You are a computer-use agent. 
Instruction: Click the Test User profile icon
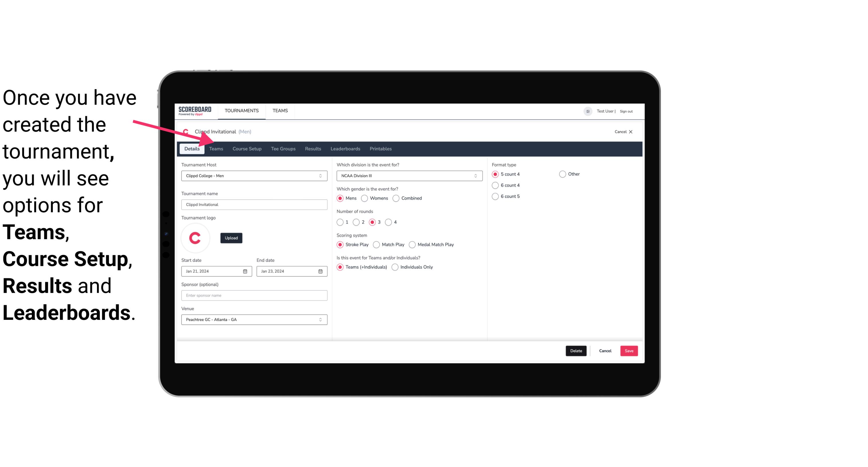(588, 110)
